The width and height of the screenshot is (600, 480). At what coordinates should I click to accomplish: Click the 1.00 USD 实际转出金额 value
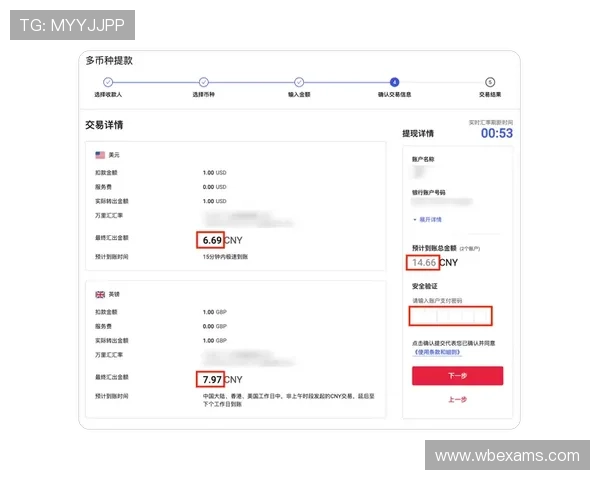coord(214,201)
